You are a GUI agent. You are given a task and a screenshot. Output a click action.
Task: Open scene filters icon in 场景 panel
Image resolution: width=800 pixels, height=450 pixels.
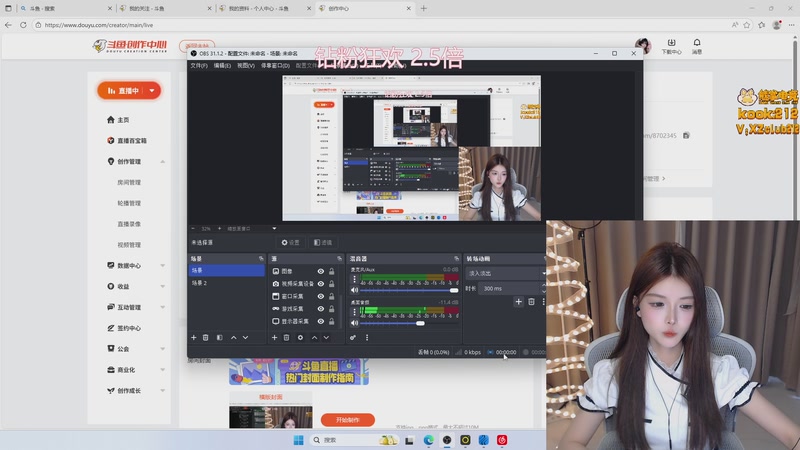(219, 338)
